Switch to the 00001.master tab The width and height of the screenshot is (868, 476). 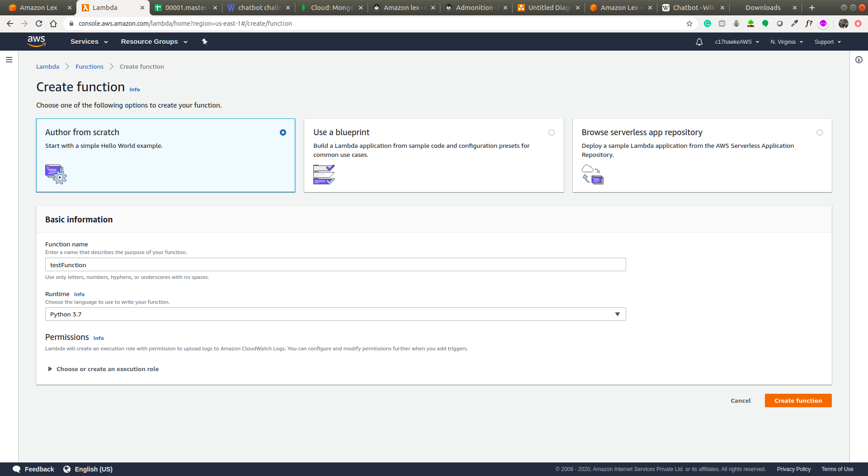point(185,8)
